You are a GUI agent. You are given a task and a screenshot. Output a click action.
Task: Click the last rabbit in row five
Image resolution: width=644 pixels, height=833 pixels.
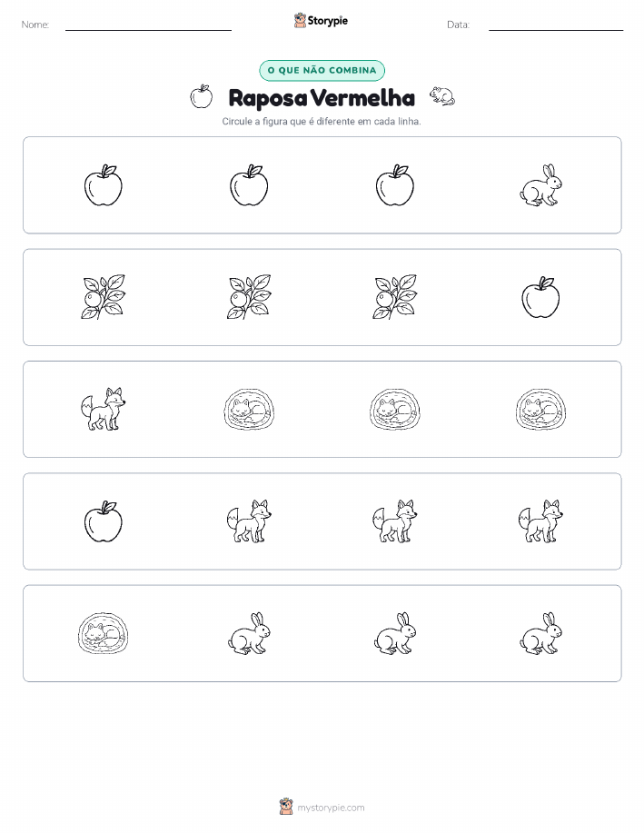[540, 633]
